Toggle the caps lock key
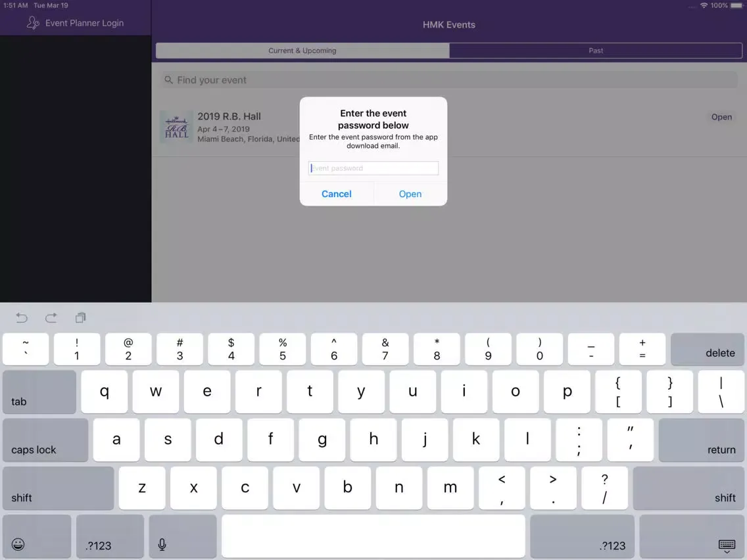The width and height of the screenshot is (747, 560). pyautogui.click(x=45, y=440)
